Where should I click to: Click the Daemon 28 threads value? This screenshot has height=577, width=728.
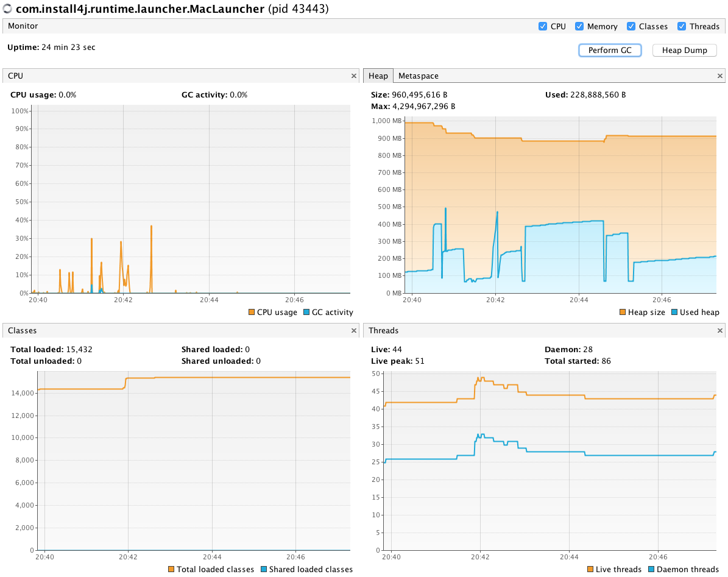pyautogui.click(x=588, y=350)
